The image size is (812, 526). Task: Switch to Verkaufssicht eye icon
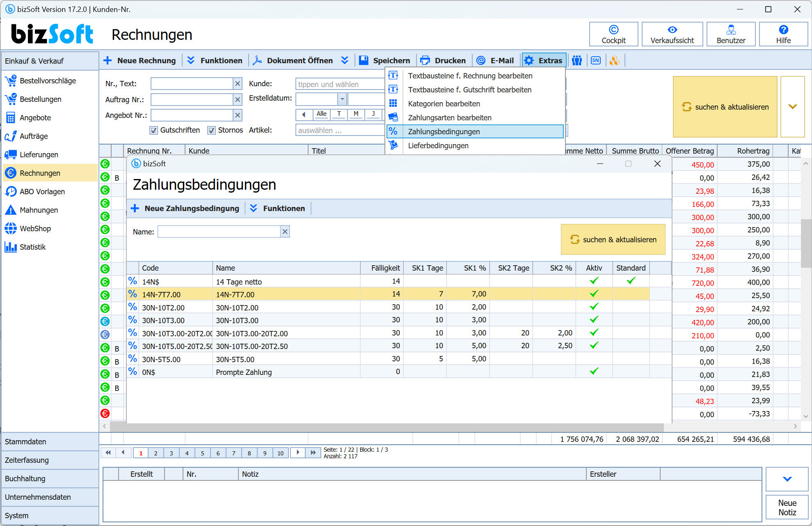(x=672, y=30)
